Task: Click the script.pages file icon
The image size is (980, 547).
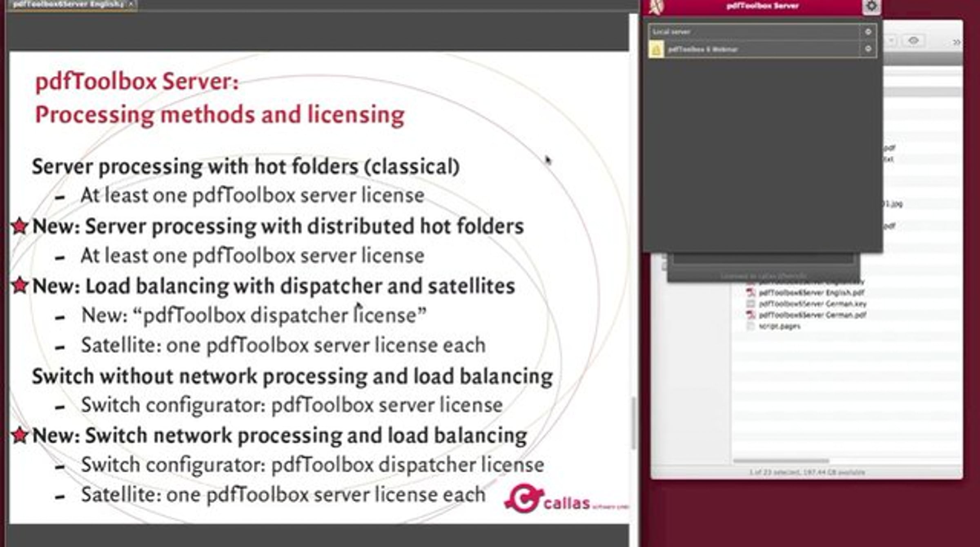Action: tap(751, 326)
